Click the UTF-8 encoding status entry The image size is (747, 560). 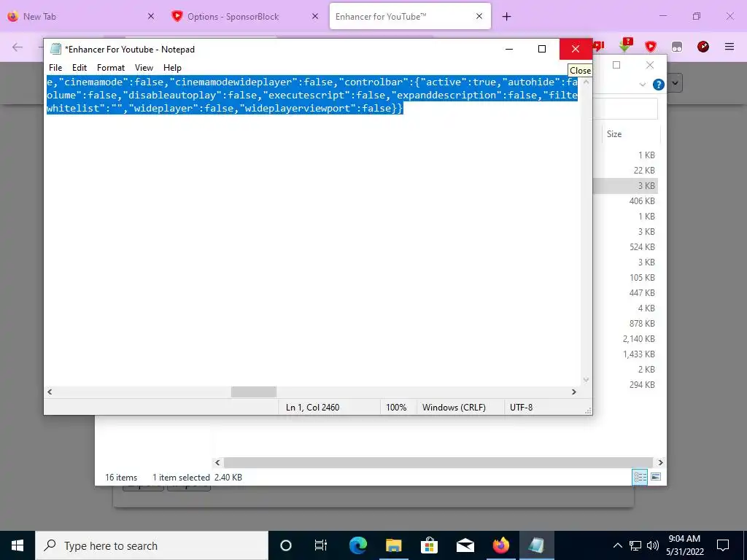click(x=521, y=408)
